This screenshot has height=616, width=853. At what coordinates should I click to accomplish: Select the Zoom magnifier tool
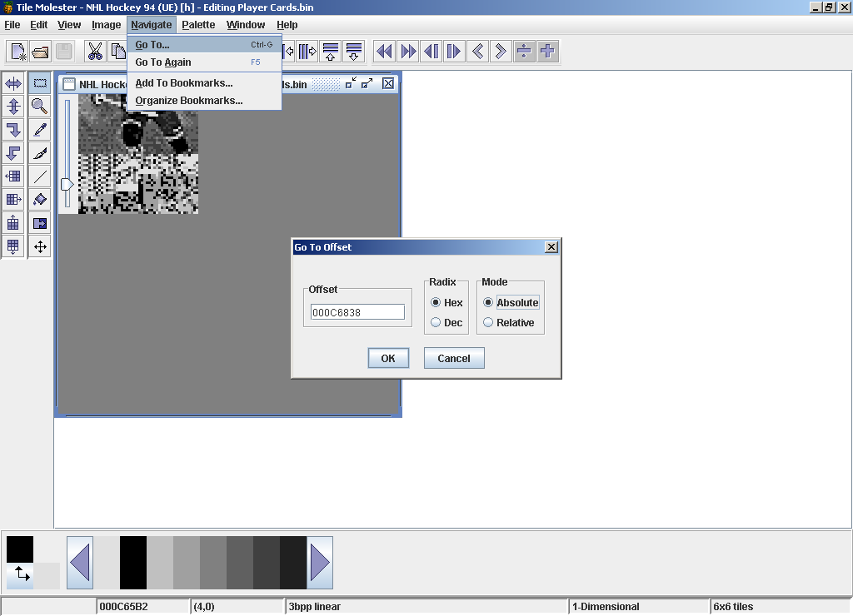[39, 107]
